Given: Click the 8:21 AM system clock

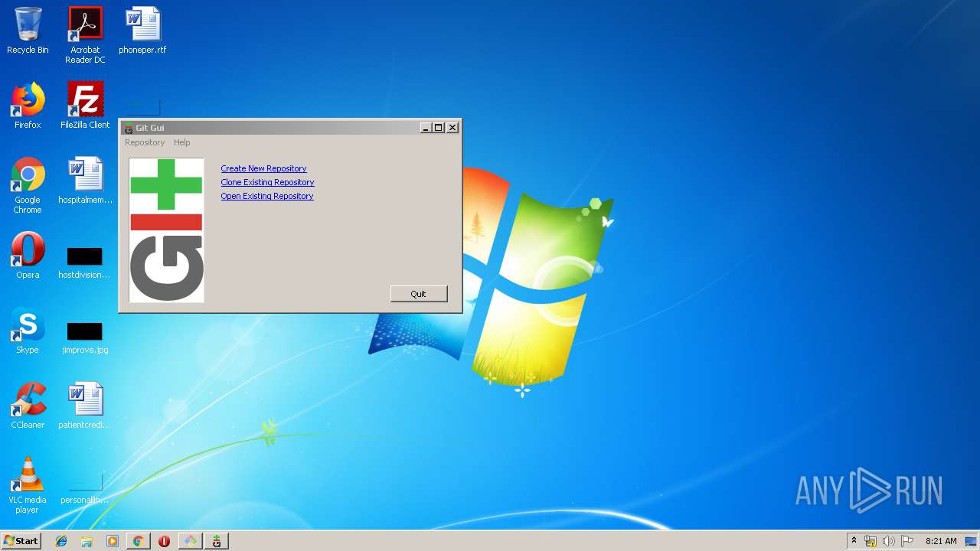Looking at the screenshot, I should pos(941,541).
